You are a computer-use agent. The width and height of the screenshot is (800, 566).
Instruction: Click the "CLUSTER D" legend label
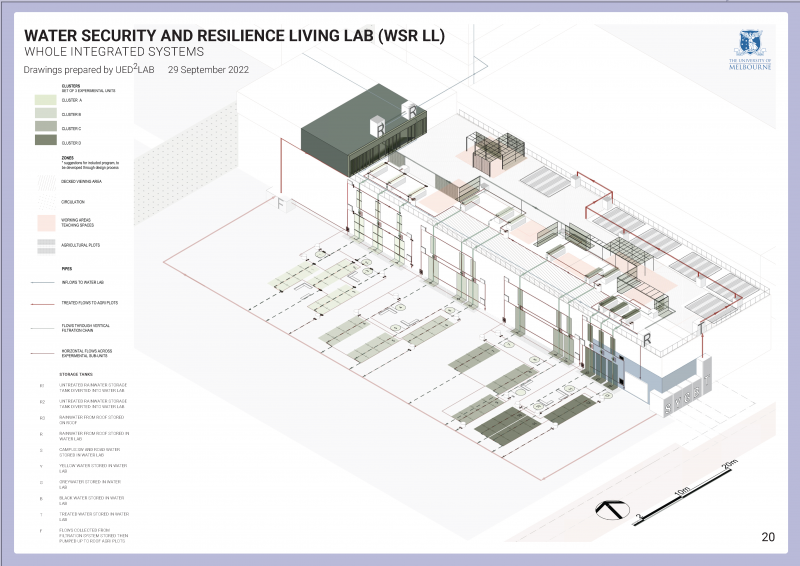(71, 143)
